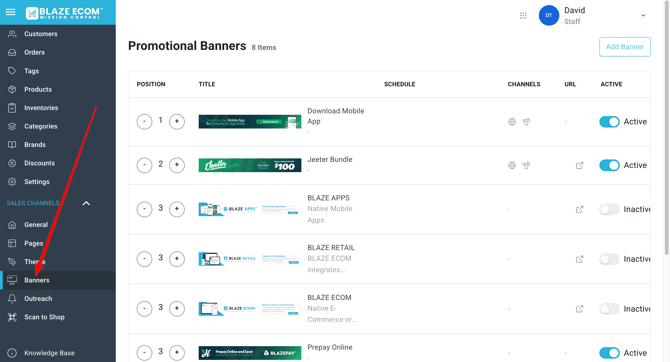The height and width of the screenshot is (362, 670).
Task: Open the hamburger menu icon
Action: [11, 12]
